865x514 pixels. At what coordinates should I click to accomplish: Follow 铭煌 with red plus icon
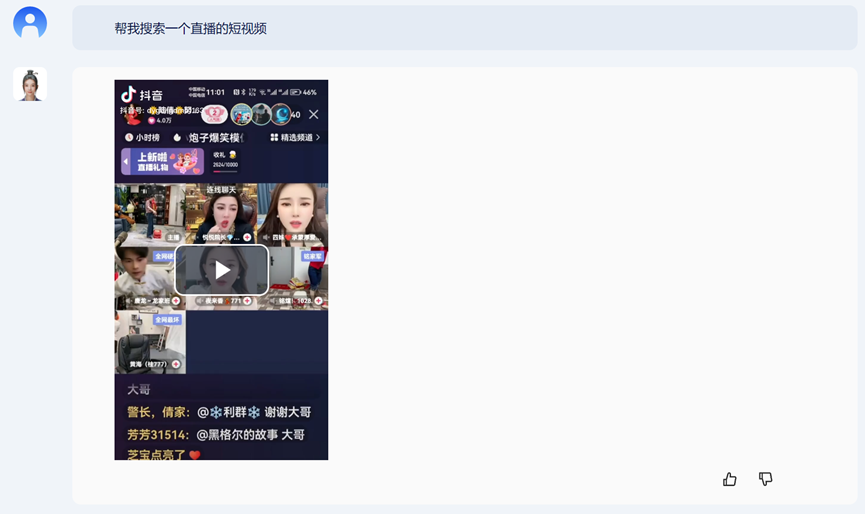(318, 300)
